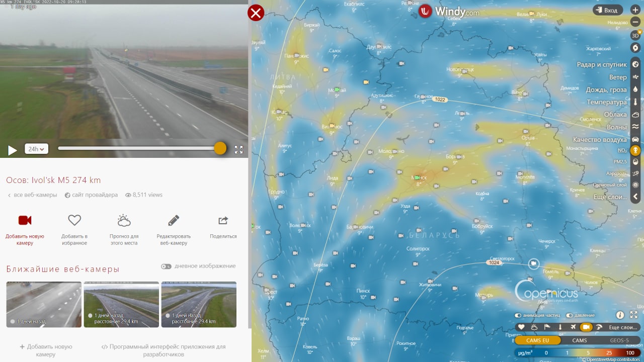Open webcam image in fullscreen
The height and width of the screenshot is (362, 644).
[x=239, y=149]
